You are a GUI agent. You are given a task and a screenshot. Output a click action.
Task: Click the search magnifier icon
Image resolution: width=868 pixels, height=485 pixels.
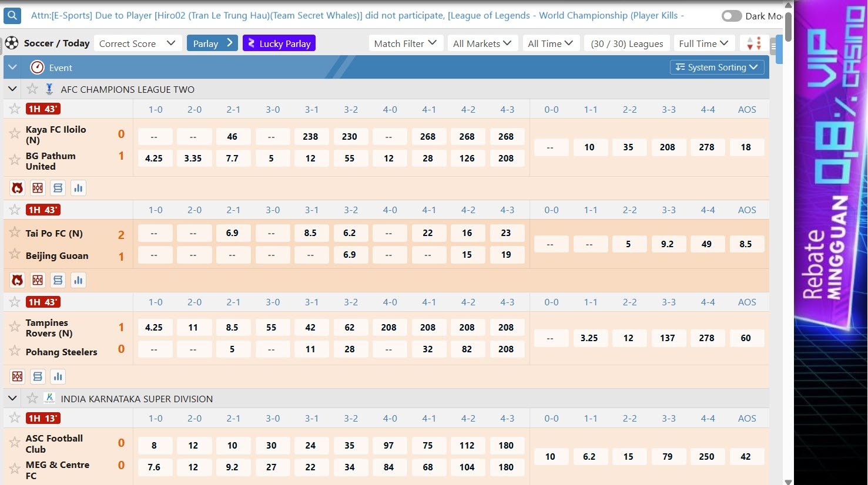12,16
